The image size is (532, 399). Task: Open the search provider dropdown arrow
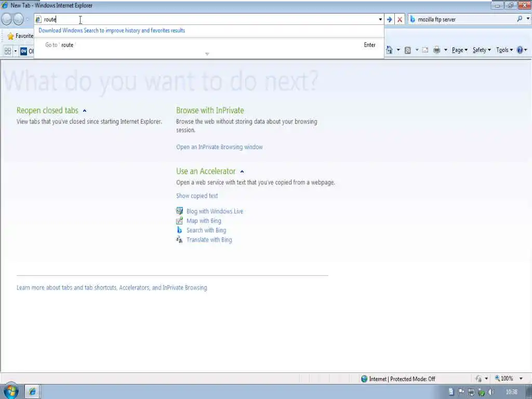(x=528, y=19)
